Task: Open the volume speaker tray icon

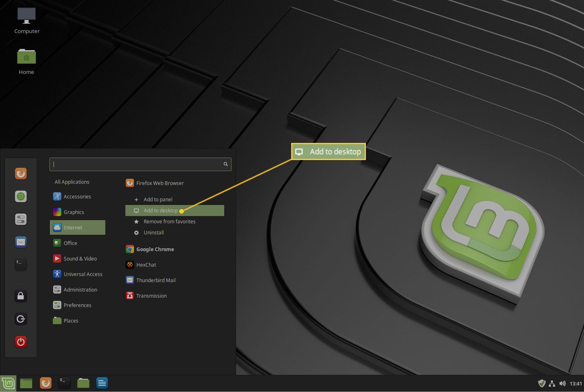Action: (562, 383)
